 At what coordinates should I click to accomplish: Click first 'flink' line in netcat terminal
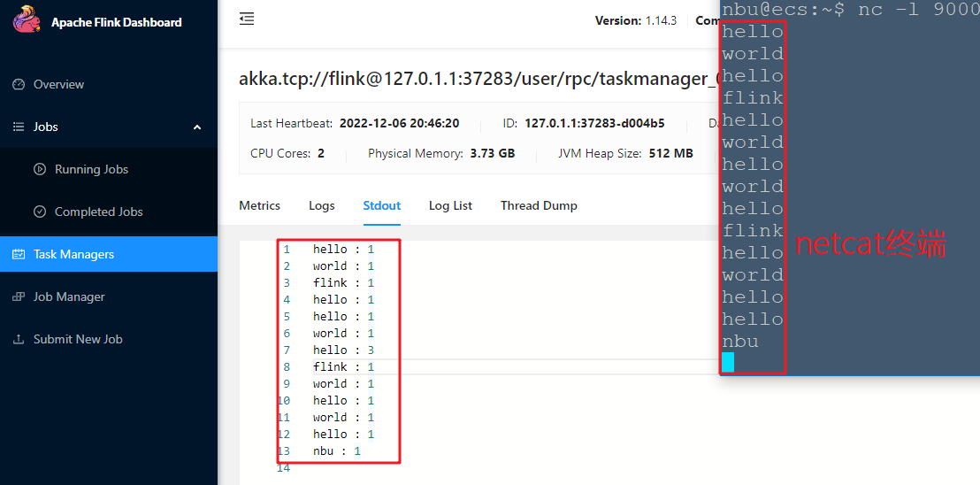[753, 98]
